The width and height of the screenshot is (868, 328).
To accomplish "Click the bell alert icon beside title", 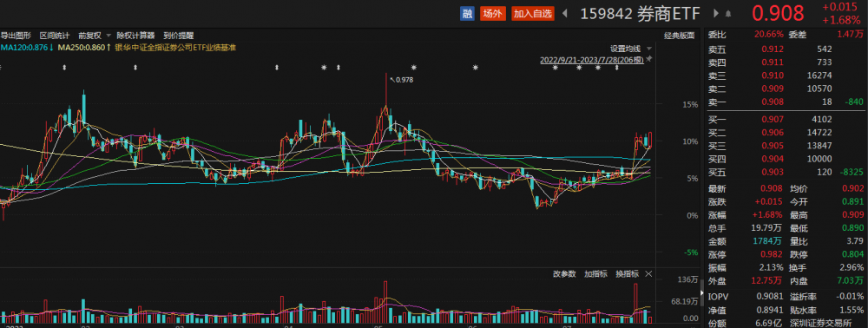I will (728, 14).
